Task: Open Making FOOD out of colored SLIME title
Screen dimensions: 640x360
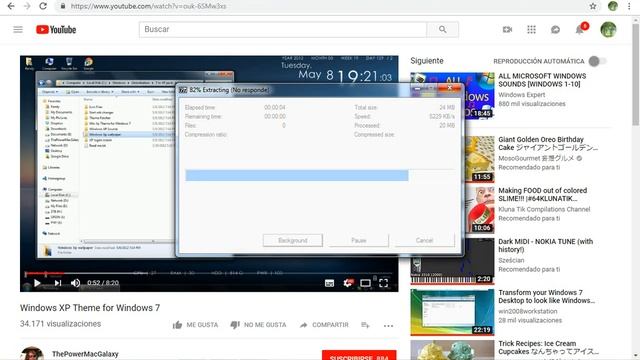Action: [x=542, y=195]
